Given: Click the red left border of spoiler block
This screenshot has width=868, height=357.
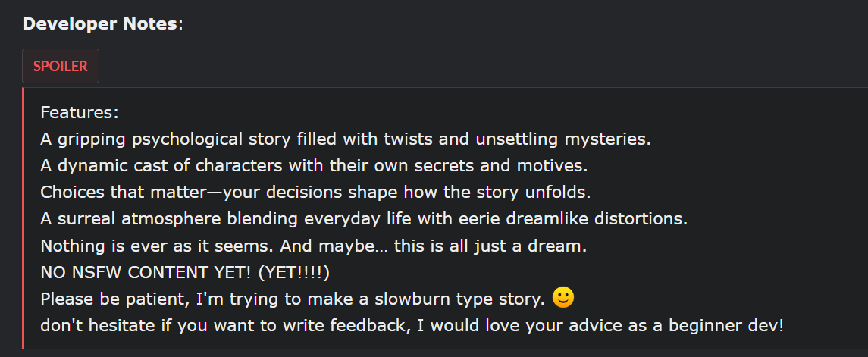Looking at the screenshot, I should (23, 218).
